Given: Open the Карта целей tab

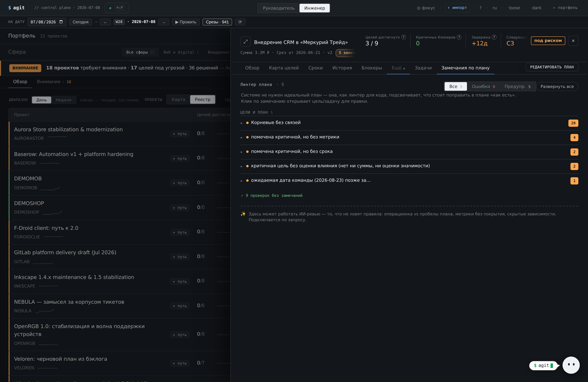Looking at the screenshot, I should pyautogui.click(x=284, y=68).
